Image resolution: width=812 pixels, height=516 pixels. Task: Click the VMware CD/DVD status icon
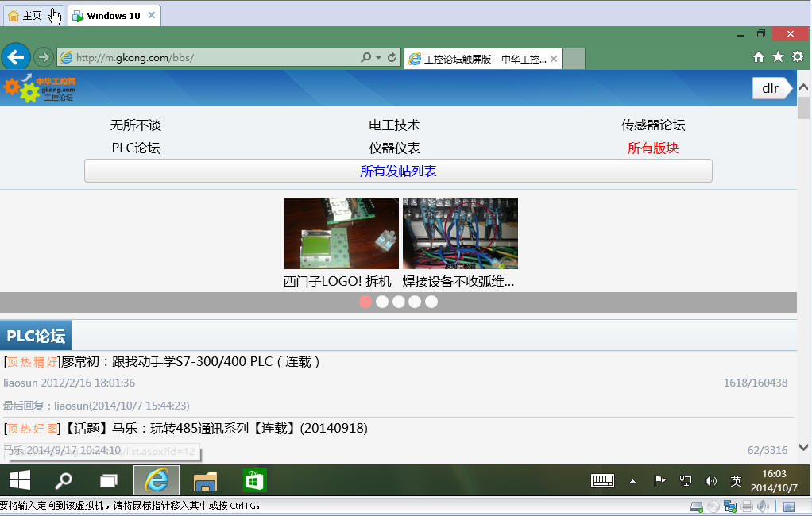coord(713,506)
